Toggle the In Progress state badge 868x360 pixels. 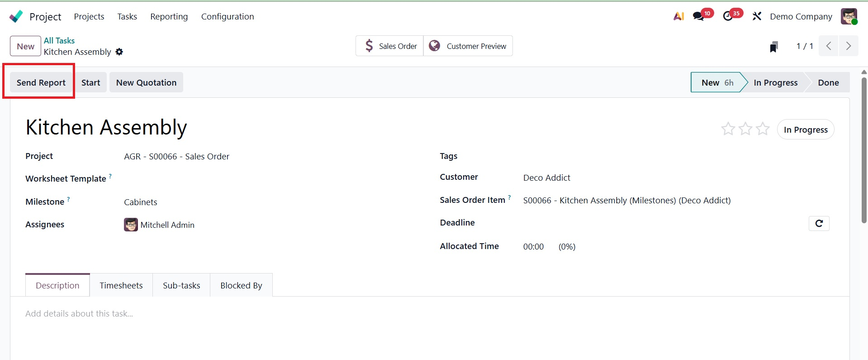click(x=806, y=130)
